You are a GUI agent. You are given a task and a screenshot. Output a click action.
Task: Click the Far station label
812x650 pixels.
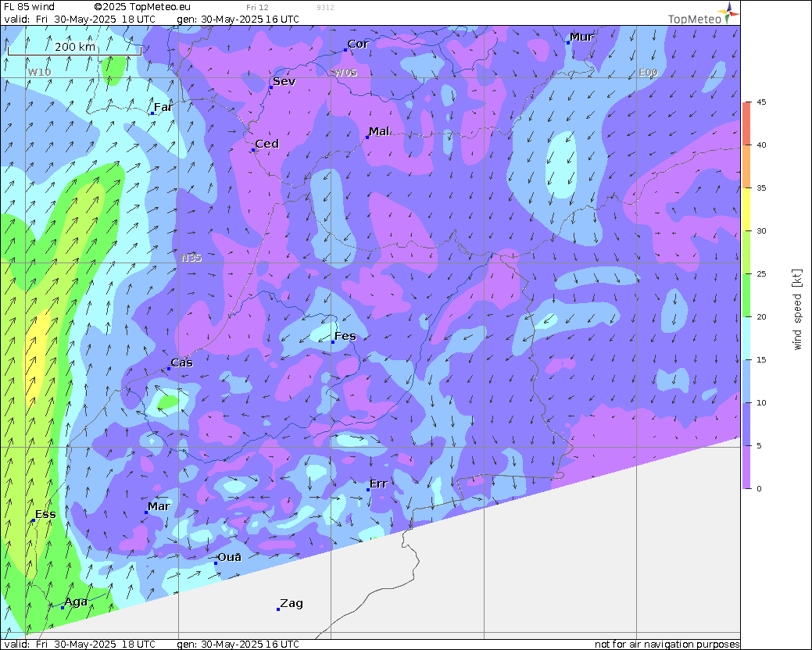(163, 107)
